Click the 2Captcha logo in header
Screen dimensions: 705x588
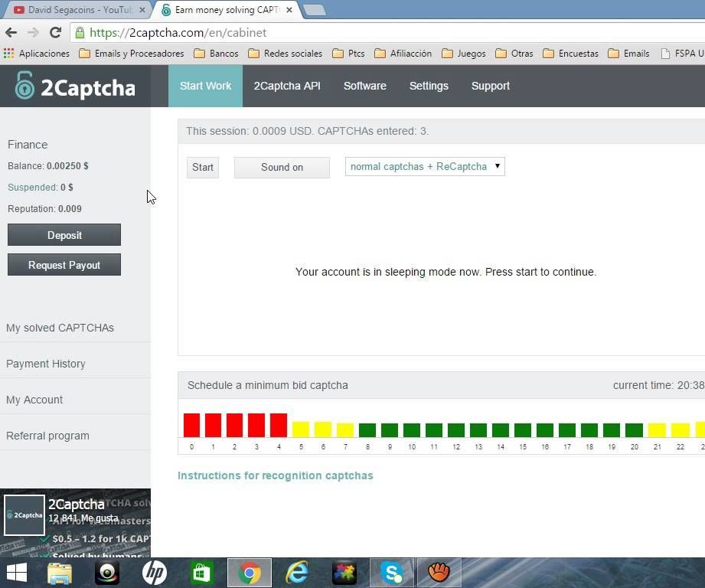pos(75,86)
